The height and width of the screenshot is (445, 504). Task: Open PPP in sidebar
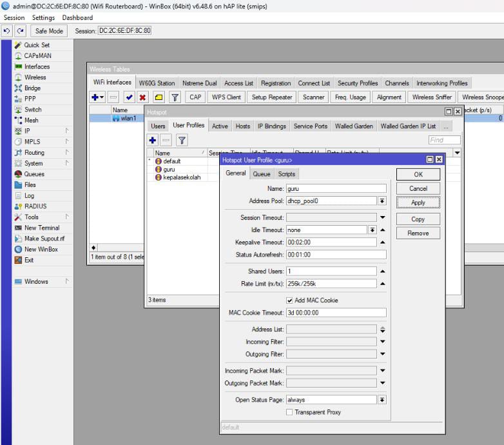(30, 99)
